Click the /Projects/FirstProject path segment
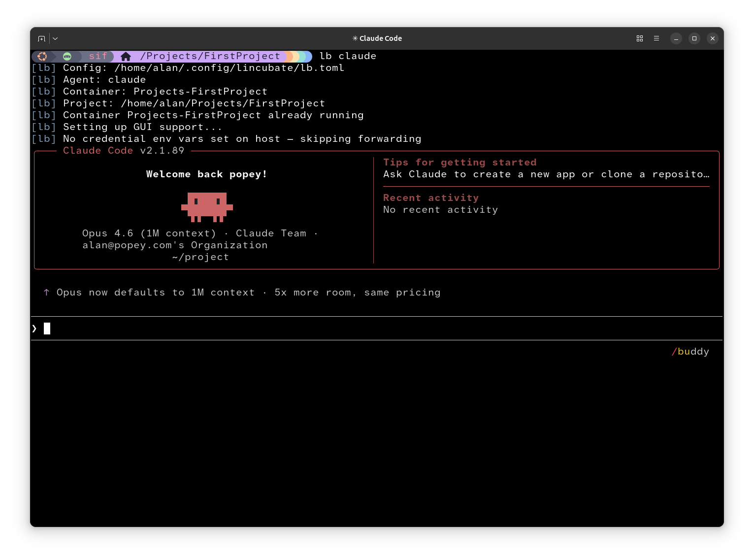This screenshot has width=754, height=560. point(210,56)
